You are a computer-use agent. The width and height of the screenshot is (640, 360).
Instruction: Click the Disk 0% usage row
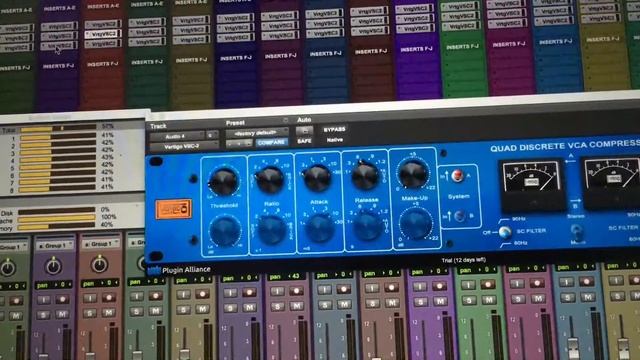pos(56,211)
